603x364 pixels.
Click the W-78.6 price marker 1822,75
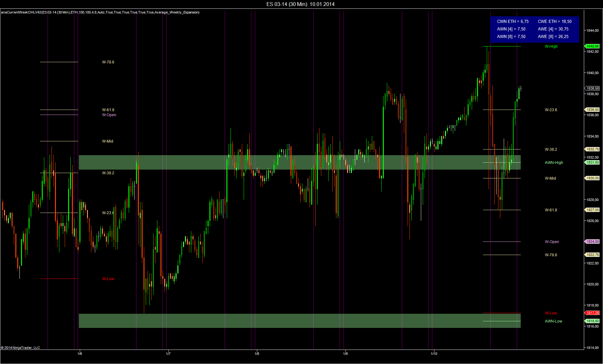592,255
